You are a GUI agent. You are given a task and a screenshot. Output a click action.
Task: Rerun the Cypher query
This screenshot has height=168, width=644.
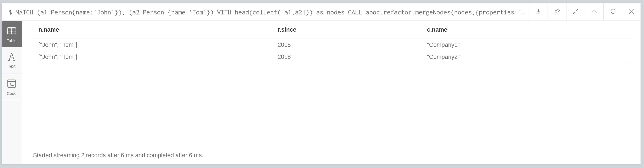click(613, 12)
